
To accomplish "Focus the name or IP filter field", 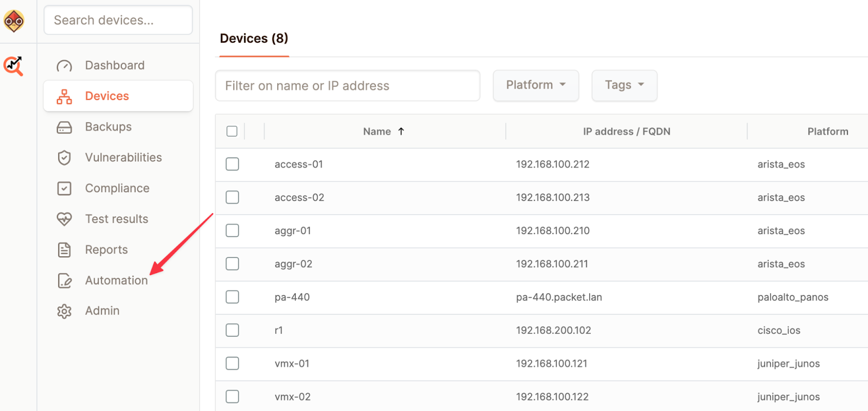I will (x=347, y=86).
